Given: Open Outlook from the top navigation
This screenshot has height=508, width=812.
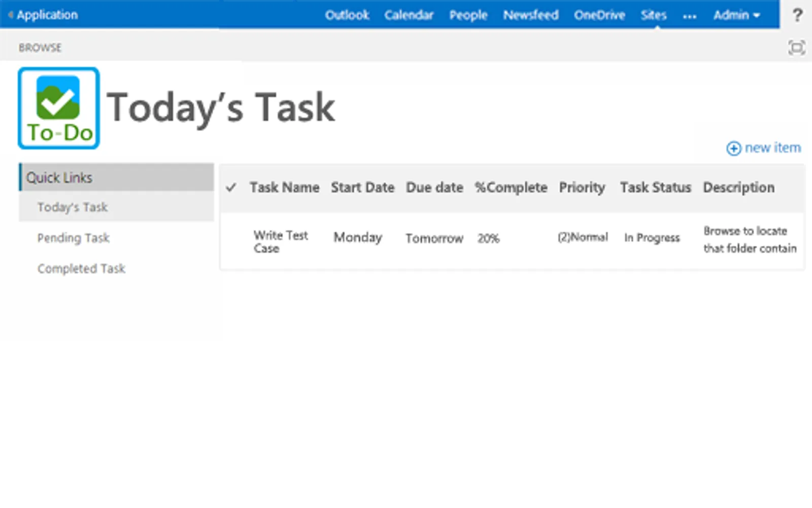Looking at the screenshot, I should point(347,15).
